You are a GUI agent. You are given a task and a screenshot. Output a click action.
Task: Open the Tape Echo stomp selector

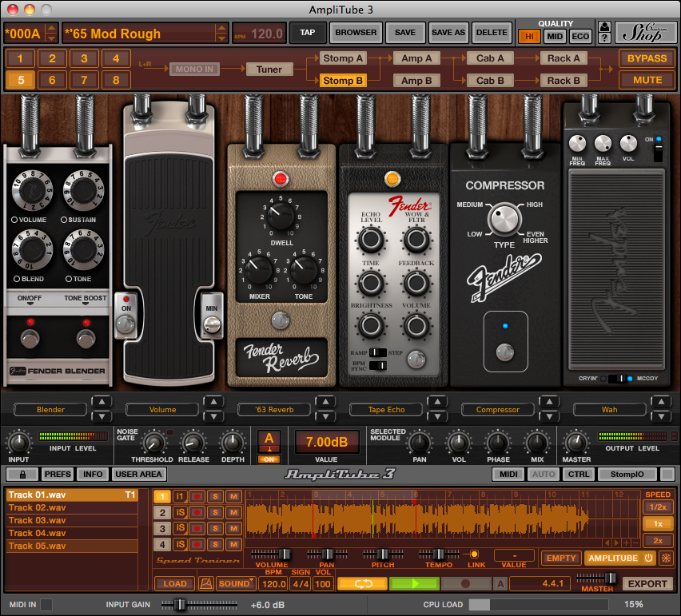(386, 409)
